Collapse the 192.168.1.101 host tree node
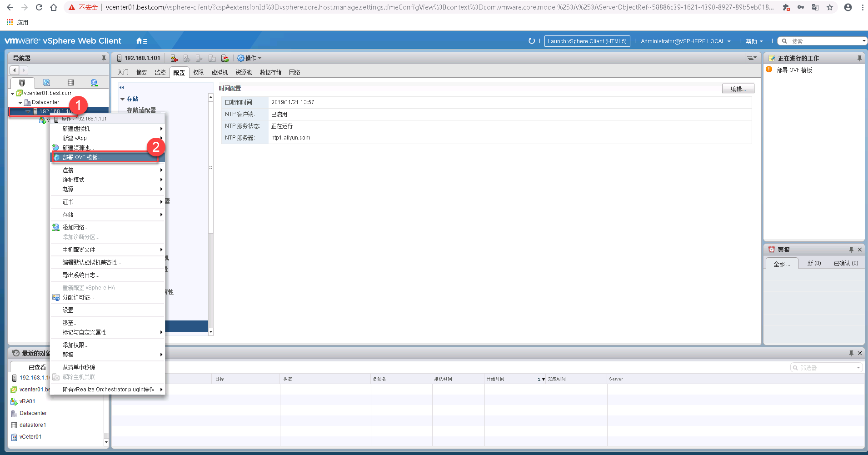This screenshot has height=455, width=868. click(x=28, y=111)
